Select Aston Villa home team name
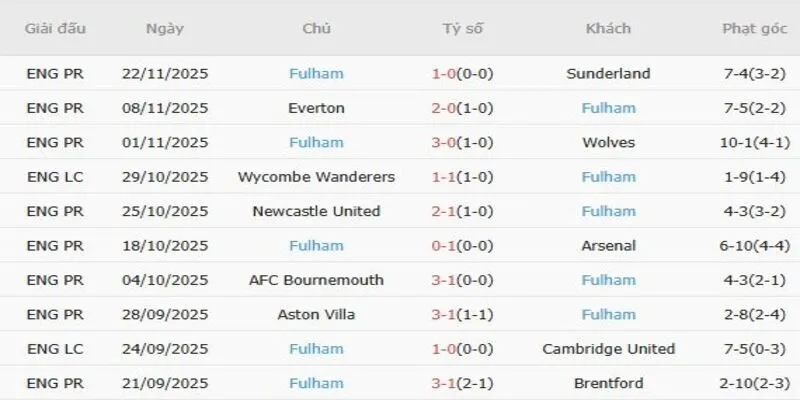Image resolution: width=800 pixels, height=400 pixels. pos(316,314)
